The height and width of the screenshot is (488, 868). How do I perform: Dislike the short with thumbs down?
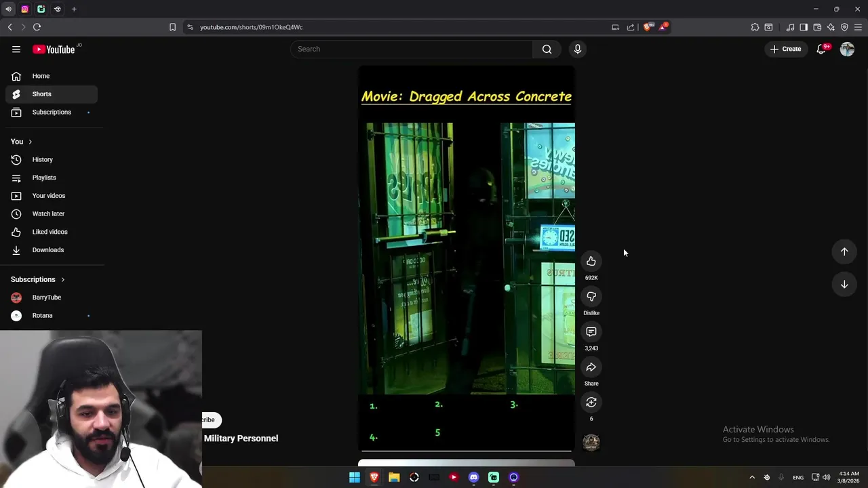point(591,297)
